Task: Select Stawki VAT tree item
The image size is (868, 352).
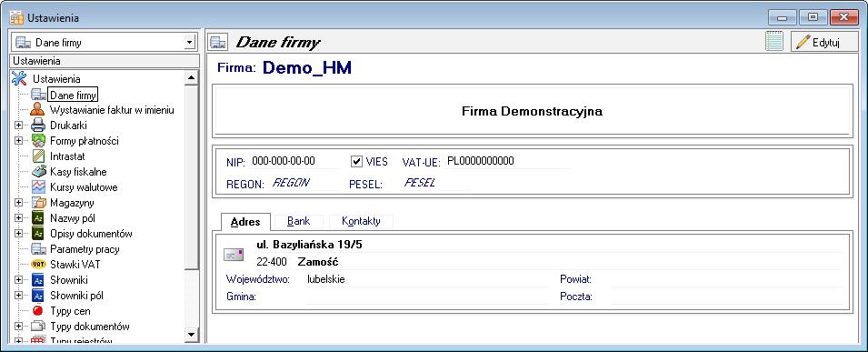Action: click(75, 265)
